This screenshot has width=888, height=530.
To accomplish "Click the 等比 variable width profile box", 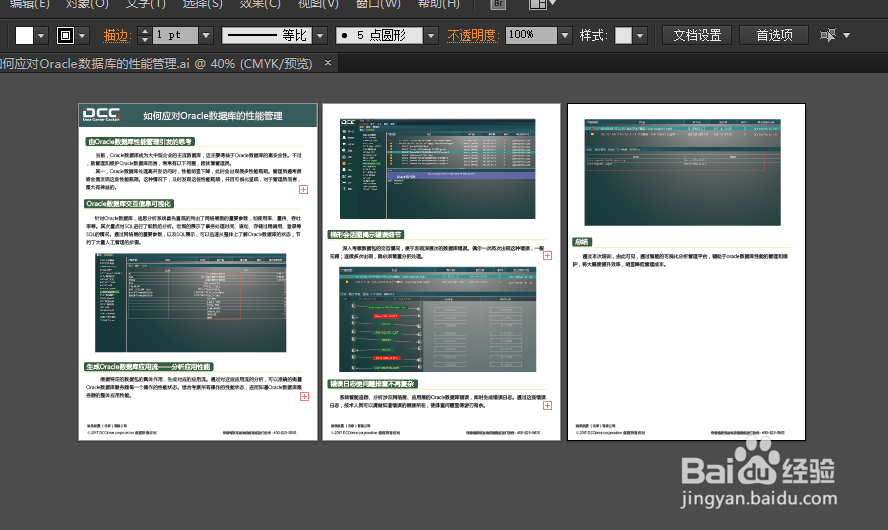I will [267, 35].
